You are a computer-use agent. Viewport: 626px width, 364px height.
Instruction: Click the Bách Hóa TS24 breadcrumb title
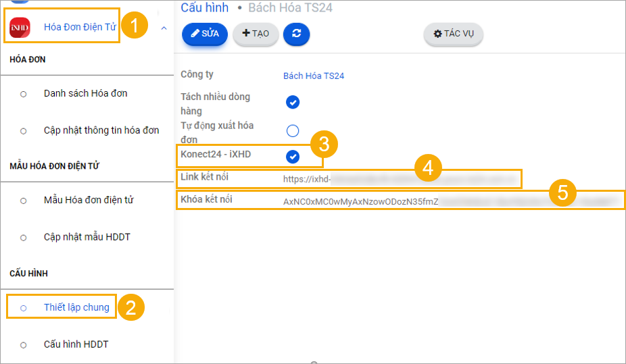(x=290, y=7)
